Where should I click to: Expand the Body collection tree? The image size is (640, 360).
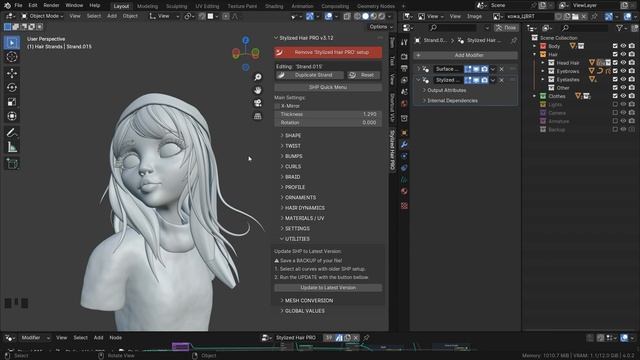(535, 46)
